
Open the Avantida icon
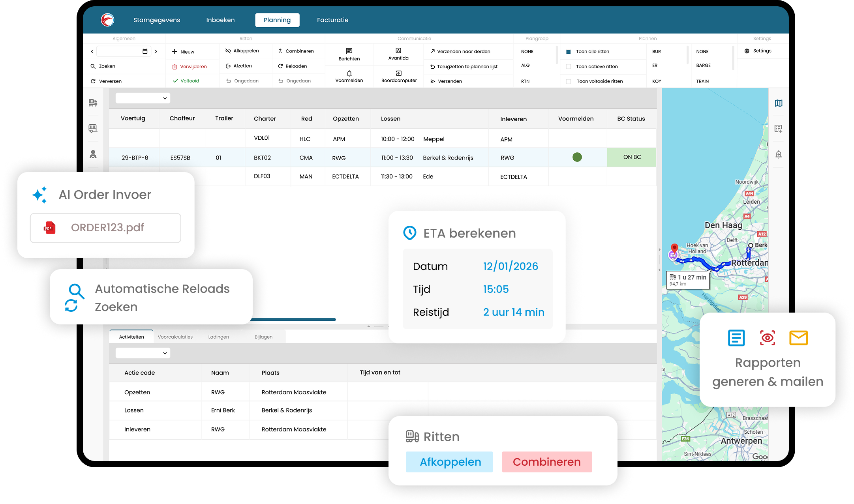tap(398, 51)
